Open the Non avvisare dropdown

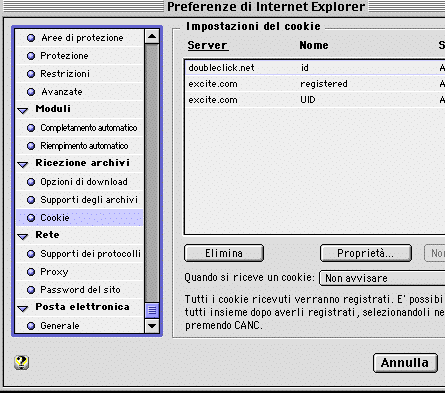(x=382, y=278)
